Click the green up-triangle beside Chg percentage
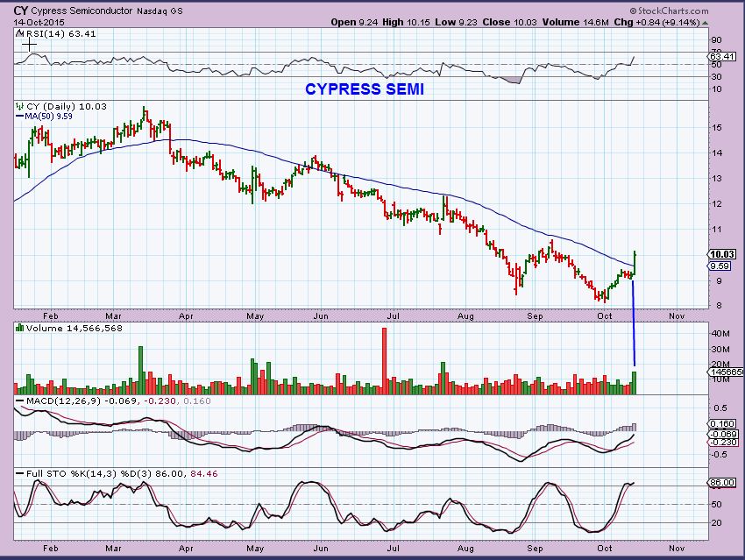Screen dimensions: 745x560 [x=705, y=23]
